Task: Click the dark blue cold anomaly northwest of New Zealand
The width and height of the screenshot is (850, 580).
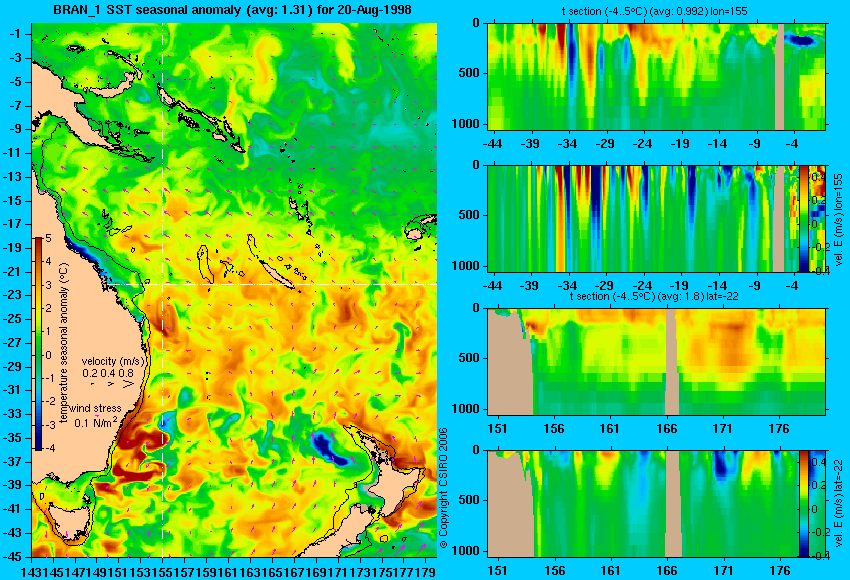Action: tap(329, 448)
